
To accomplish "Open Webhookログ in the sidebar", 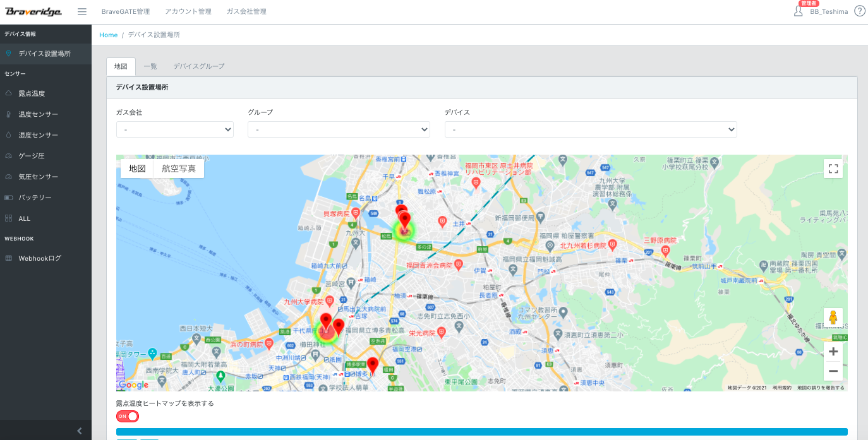I will click(x=45, y=258).
